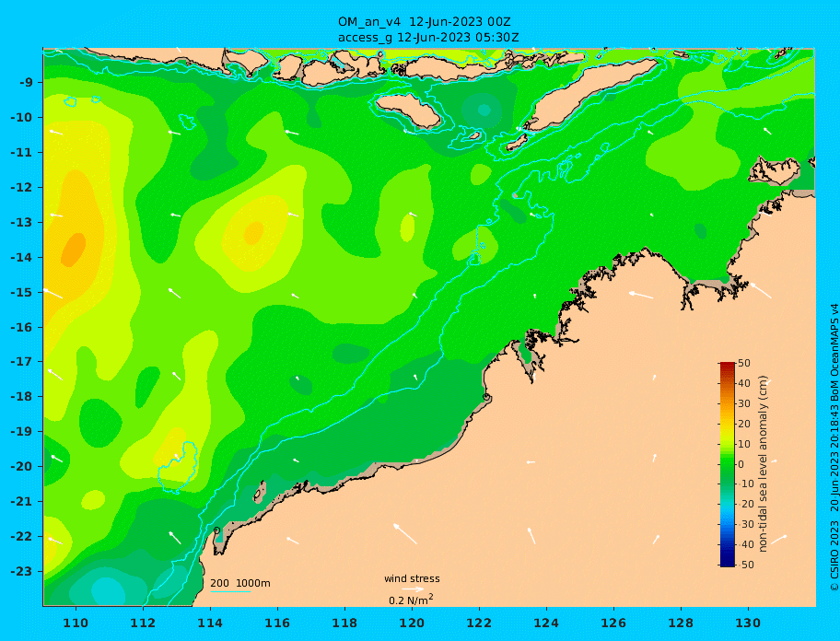This screenshot has height=641, width=840.
Task: Click the latitude label -19
Action: pyautogui.click(x=22, y=431)
